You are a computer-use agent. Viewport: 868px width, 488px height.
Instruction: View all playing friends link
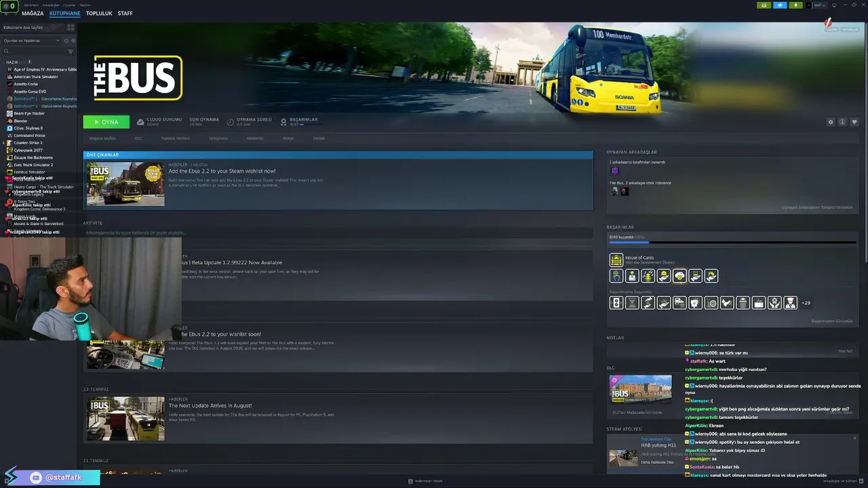tap(817, 207)
